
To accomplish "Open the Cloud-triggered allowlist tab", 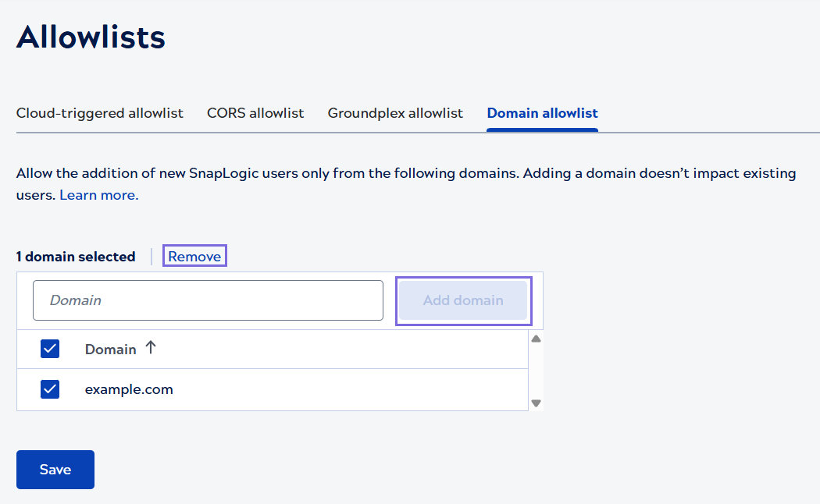I will click(99, 112).
